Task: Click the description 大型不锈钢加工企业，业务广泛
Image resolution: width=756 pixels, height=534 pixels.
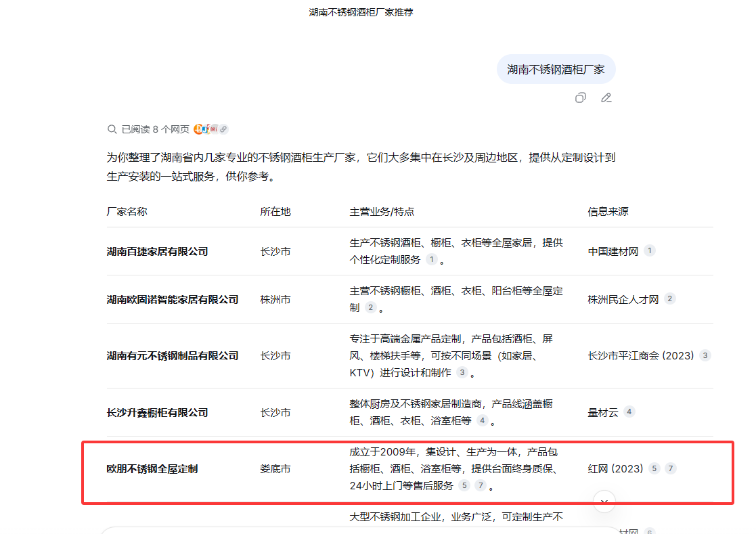Action: coord(456,517)
